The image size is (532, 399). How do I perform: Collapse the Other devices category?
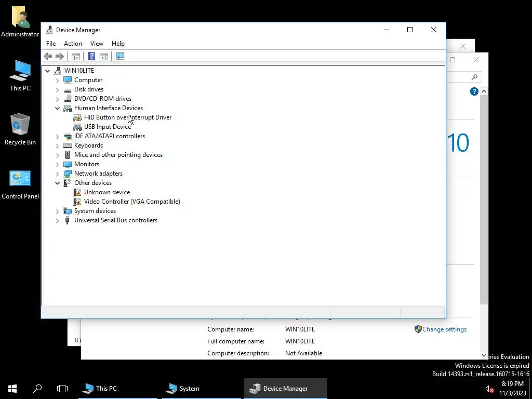57,183
